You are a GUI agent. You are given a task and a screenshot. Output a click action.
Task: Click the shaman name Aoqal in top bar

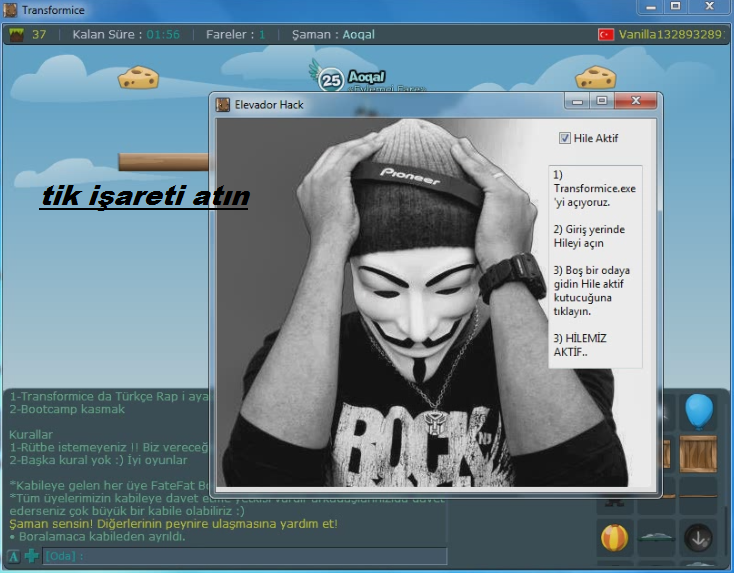point(359,35)
